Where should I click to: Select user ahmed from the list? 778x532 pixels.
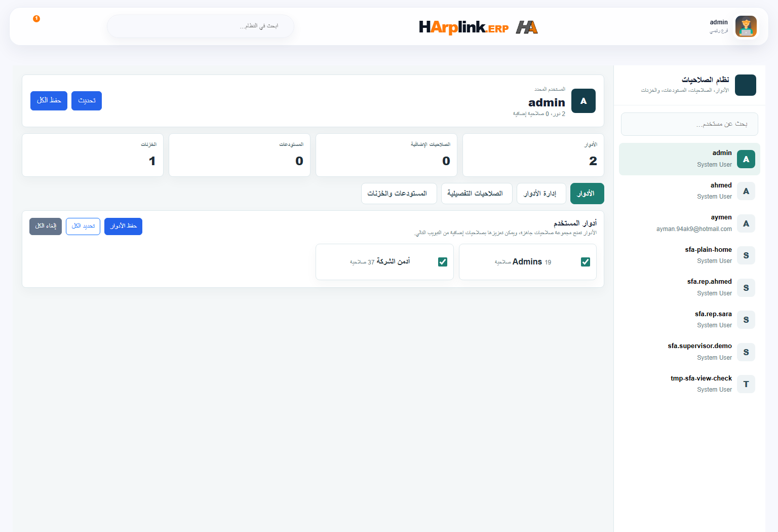(x=689, y=191)
